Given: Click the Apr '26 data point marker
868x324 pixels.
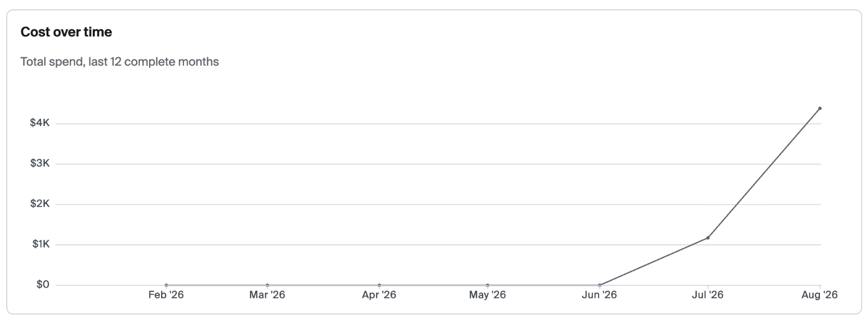Looking at the screenshot, I should coord(379,285).
